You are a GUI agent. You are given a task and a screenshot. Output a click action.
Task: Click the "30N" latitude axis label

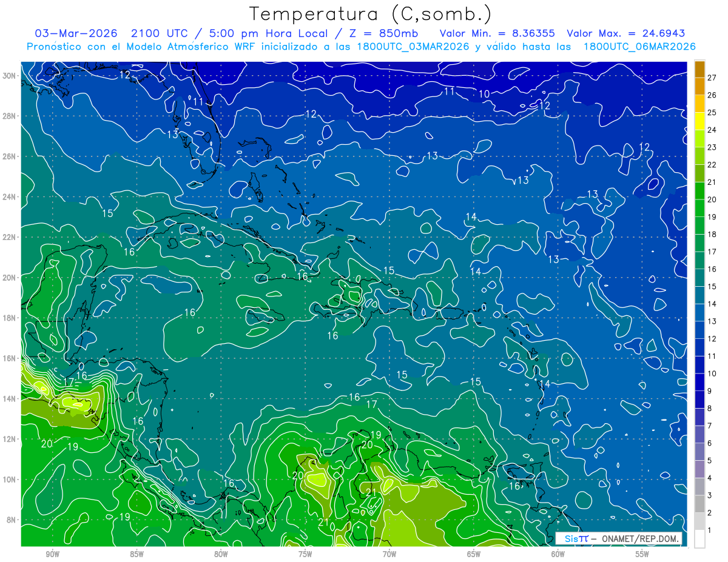click(x=10, y=76)
